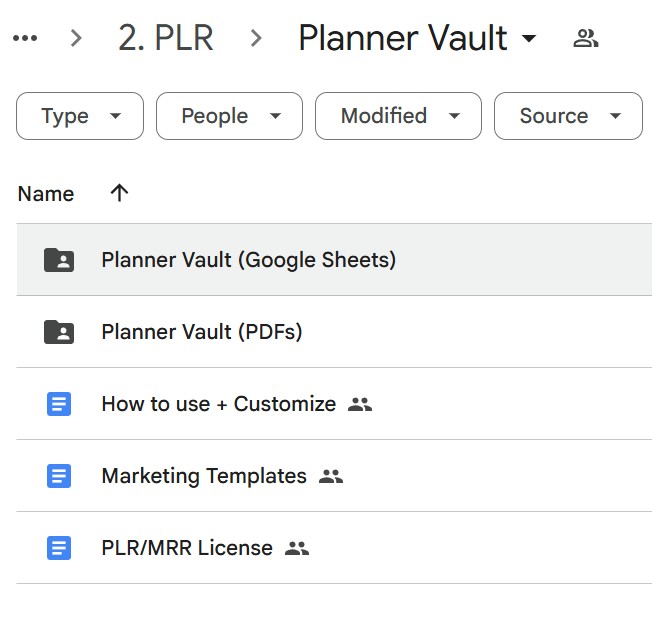The height and width of the screenshot is (630, 652).
Task: Expand the Planner Vault folder menu arrow
Action: tap(529, 39)
